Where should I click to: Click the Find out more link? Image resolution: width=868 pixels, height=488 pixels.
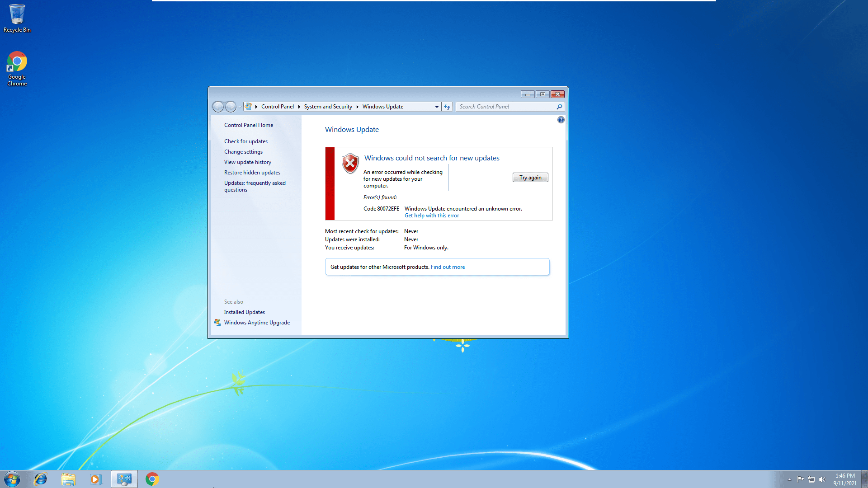coord(448,267)
